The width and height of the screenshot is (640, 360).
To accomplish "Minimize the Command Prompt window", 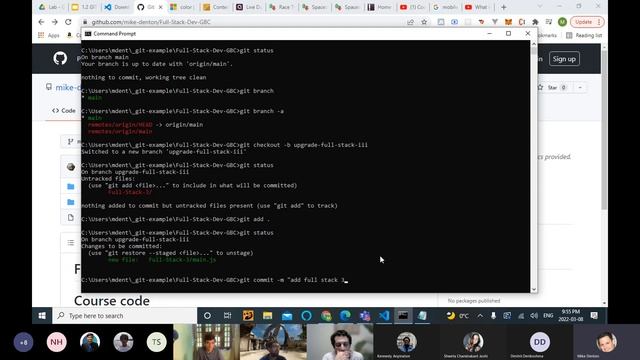I will point(489,33).
